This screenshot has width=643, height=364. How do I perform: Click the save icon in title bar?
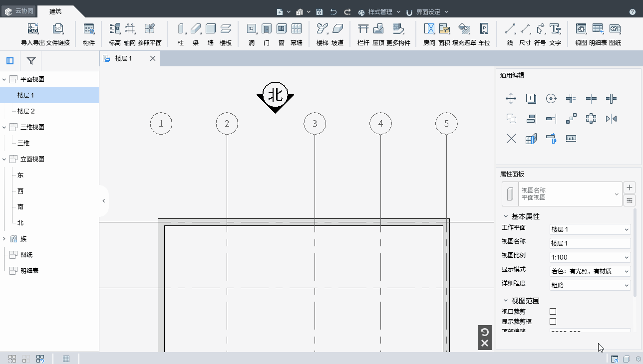[x=320, y=12]
